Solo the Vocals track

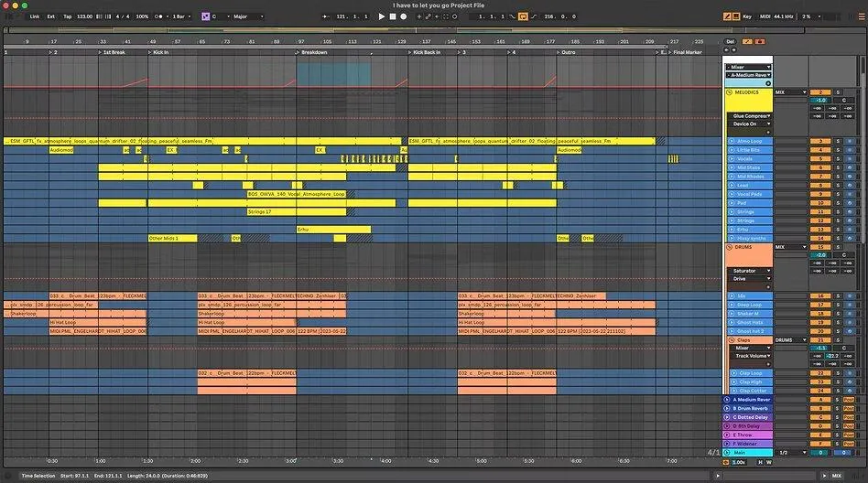[x=836, y=159]
